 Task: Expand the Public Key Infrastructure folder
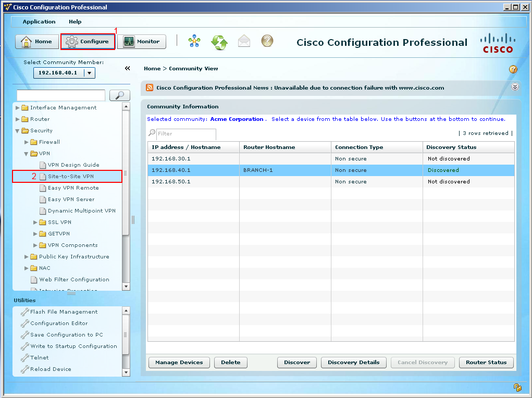27,257
